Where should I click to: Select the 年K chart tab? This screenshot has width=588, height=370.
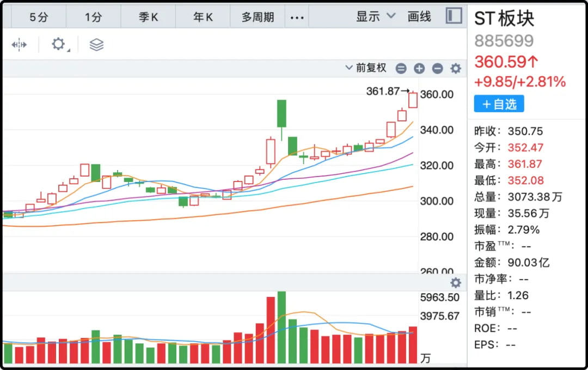tap(203, 17)
